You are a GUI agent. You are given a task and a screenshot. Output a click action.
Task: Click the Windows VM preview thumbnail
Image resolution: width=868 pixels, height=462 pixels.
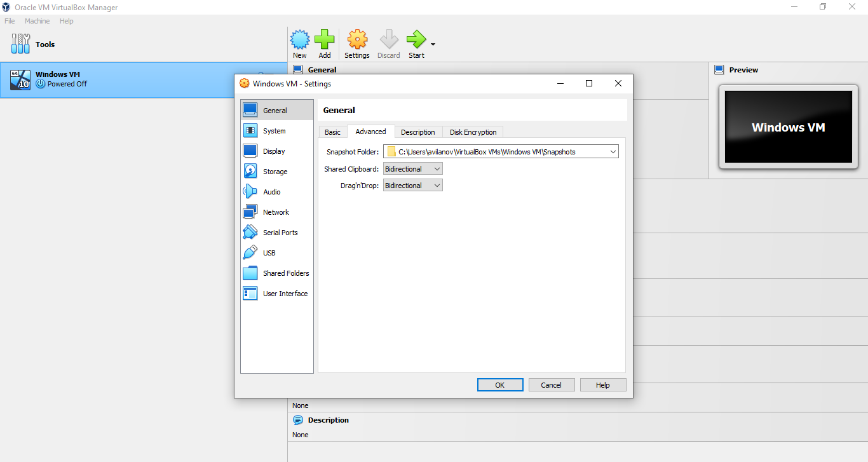(x=788, y=127)
